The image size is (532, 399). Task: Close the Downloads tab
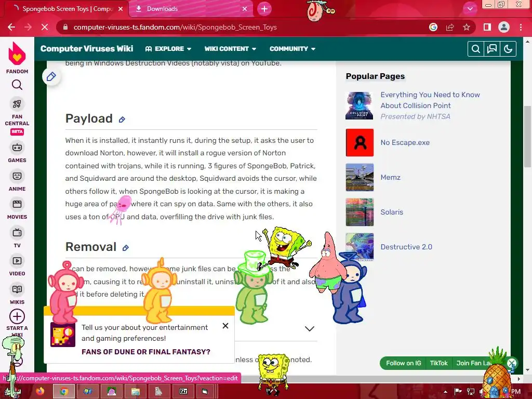[245, 9]
